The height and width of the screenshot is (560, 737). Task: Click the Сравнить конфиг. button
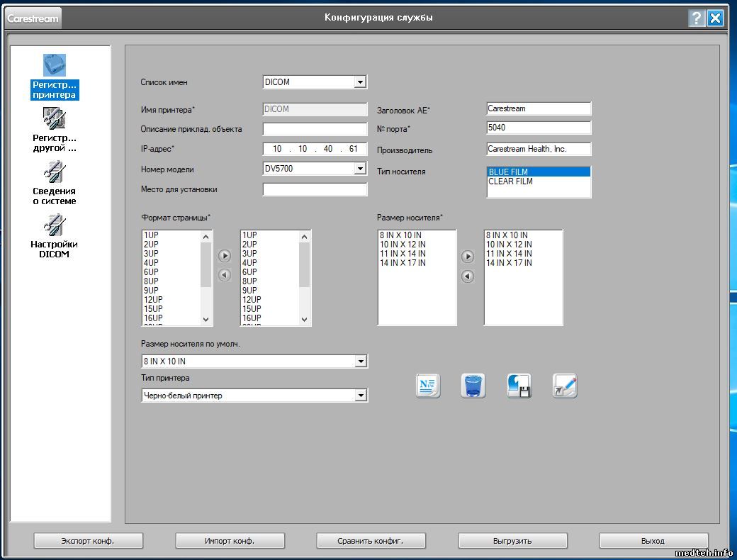coord(371,541)
